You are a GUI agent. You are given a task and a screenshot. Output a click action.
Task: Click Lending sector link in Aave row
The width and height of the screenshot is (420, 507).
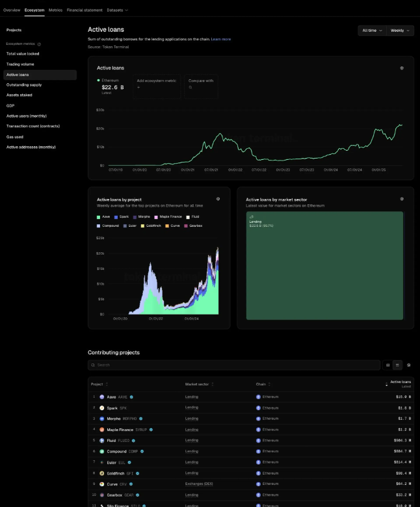point(192,396)
